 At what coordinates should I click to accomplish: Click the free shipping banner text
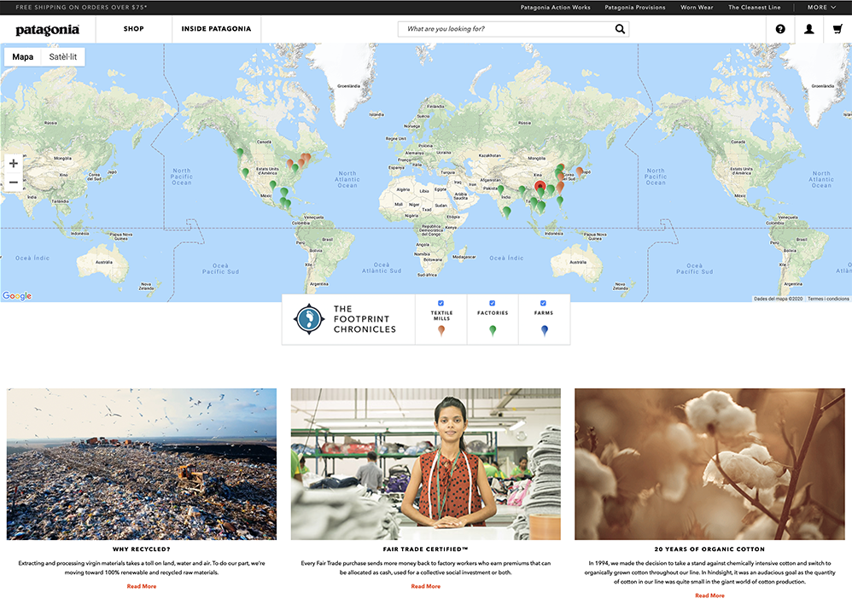click(x=81, y=7)
